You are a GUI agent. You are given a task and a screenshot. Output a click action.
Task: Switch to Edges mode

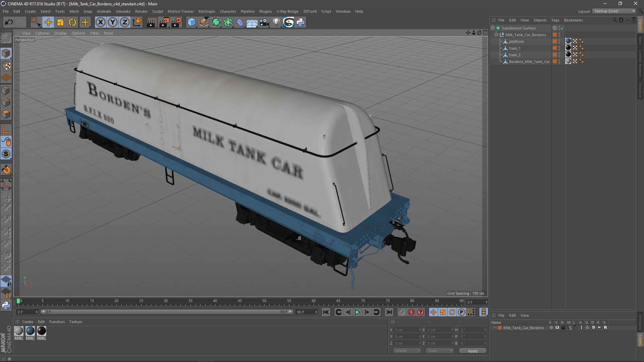tap(6, 102)
